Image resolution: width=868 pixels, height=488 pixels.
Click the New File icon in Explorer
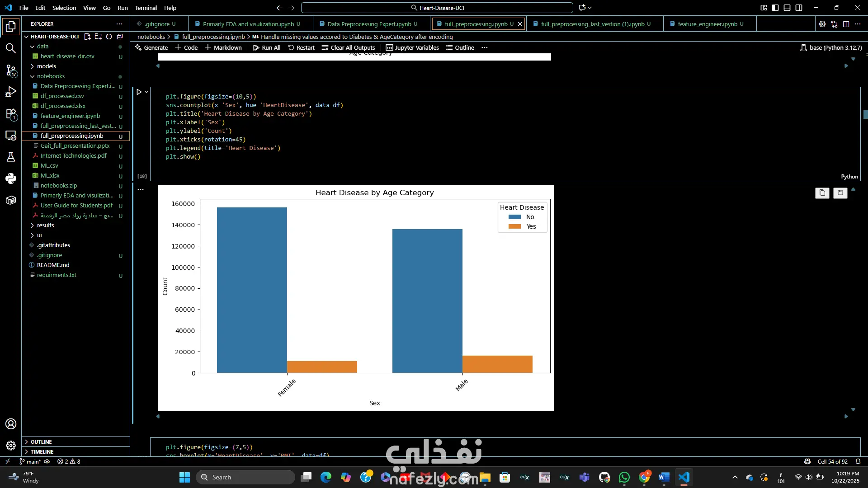(x=87, y=37)
